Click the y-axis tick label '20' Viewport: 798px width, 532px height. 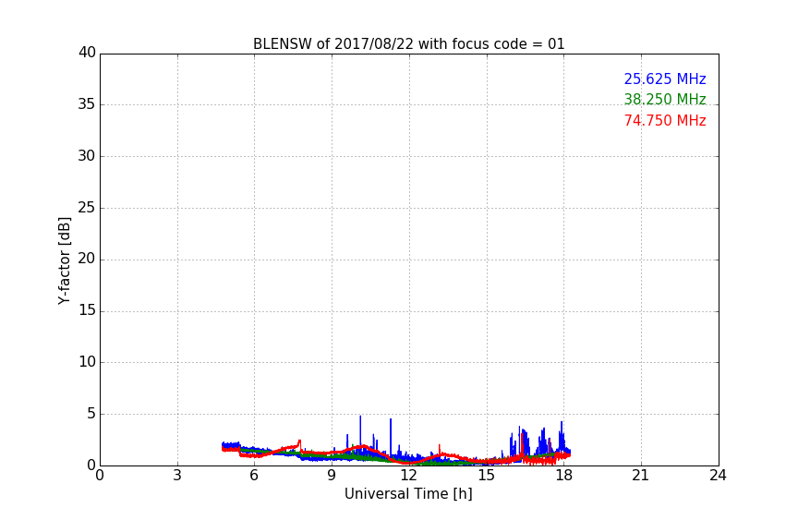coord(87,259)
